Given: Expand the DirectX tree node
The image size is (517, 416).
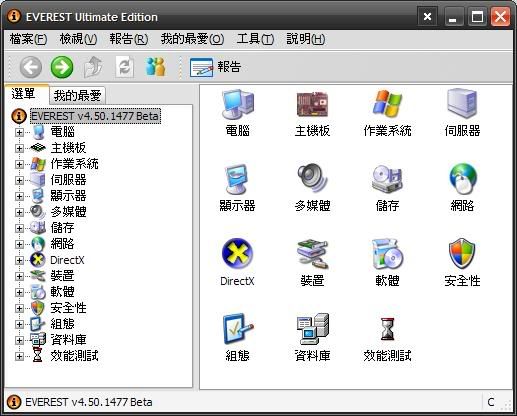Looking at the screenshot, I should pos(19,260).
